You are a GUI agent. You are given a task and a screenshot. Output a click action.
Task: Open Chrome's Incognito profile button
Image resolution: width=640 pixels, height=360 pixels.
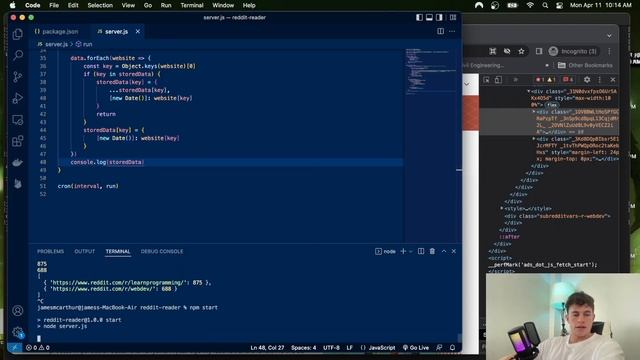coord(573,51)
